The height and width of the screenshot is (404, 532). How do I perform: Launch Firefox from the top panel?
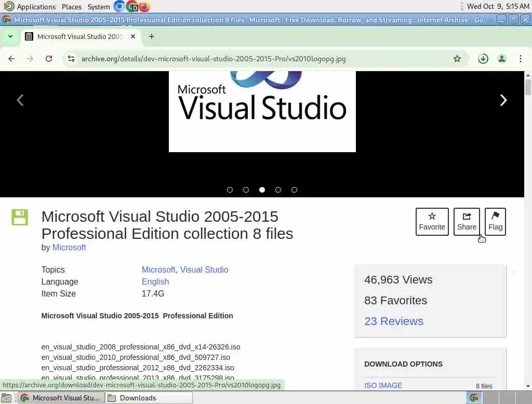tap(144, 6)
